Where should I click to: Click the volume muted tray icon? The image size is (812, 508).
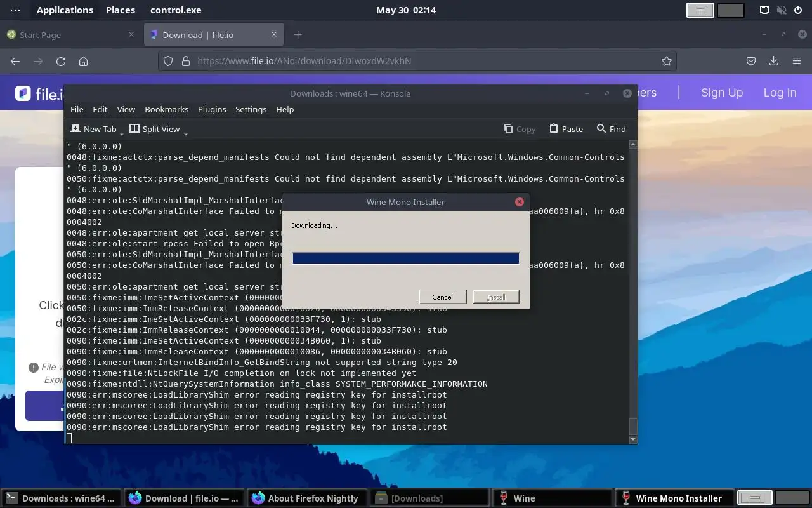pos(782,10)
